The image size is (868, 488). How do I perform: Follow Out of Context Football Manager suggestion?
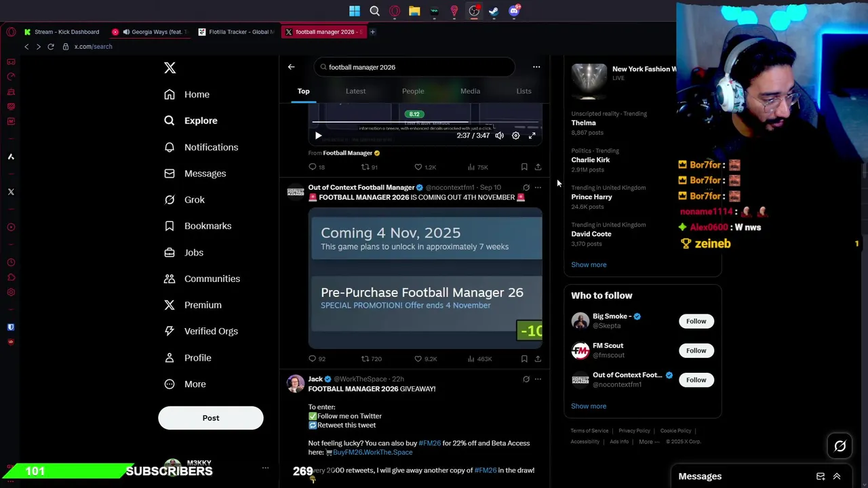[x=696, y=380]
